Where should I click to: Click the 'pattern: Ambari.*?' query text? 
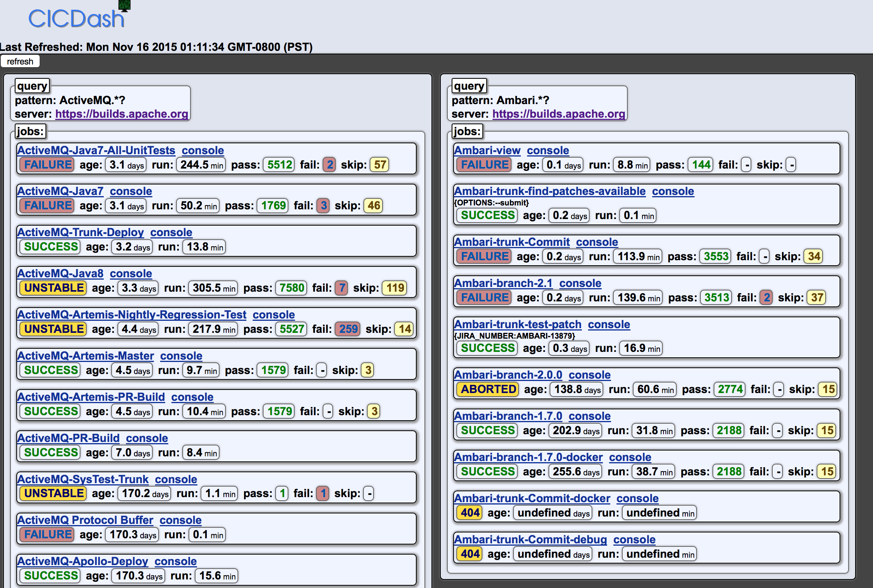click(x=501, y=100)
